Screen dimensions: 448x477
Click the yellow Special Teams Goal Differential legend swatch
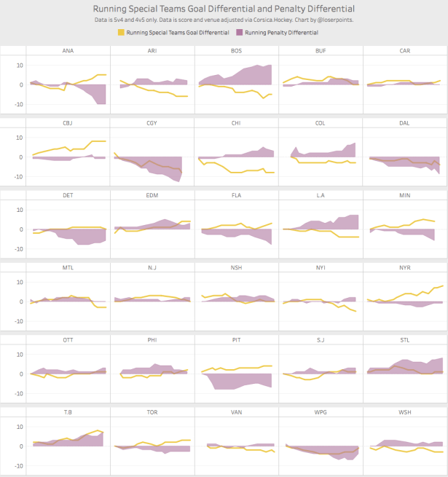tap(121, 33)
